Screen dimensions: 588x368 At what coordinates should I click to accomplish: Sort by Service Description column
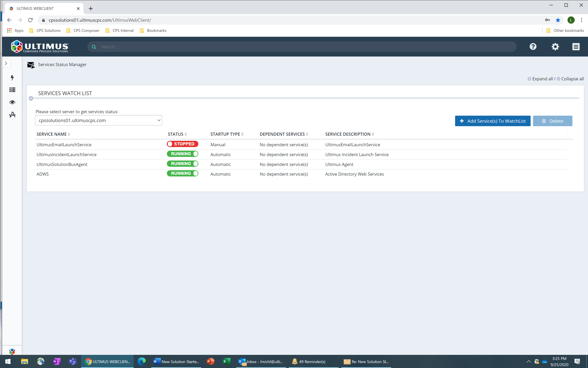pos(350,134)
